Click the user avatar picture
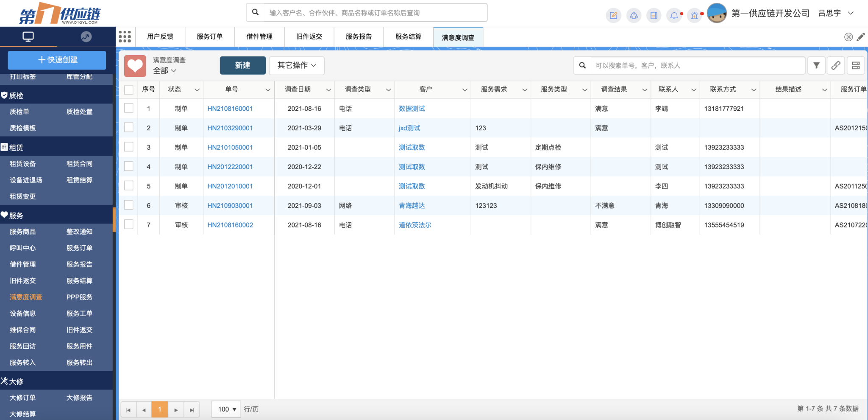 pyautogui.click(x=717, y=13)
